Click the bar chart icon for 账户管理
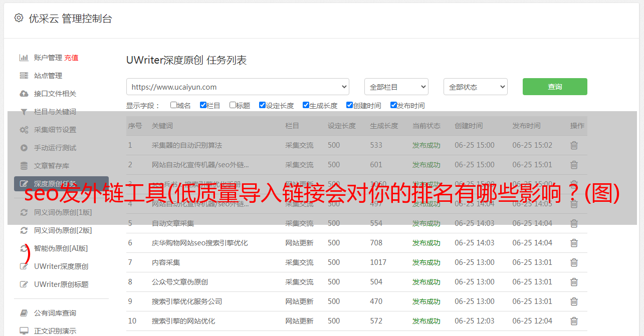The image size is (644, 336). coord(24,58)
